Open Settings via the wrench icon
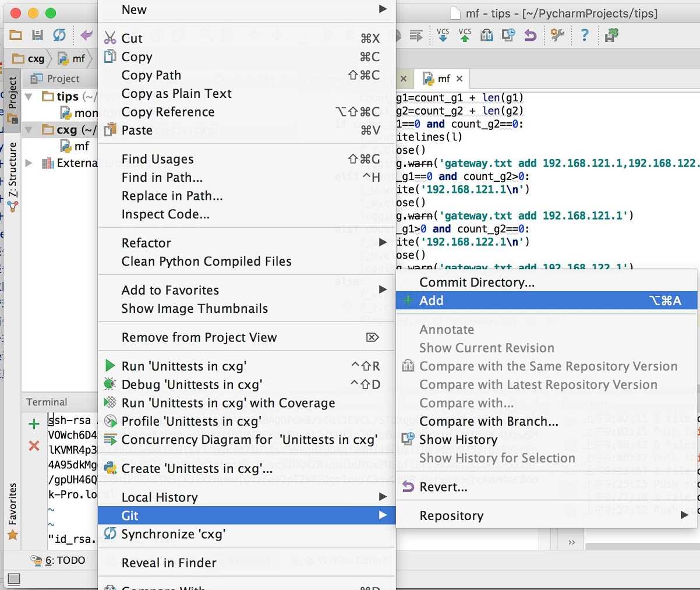Screen dimensions: 700x590 pos(557,36)
